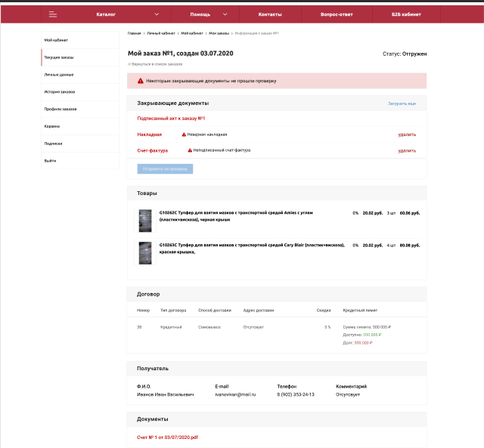The width and height of the screenshot is (484, 448).
Task: Click the warning icon beside Неподписанный счет-фактура
Action: 188,150
